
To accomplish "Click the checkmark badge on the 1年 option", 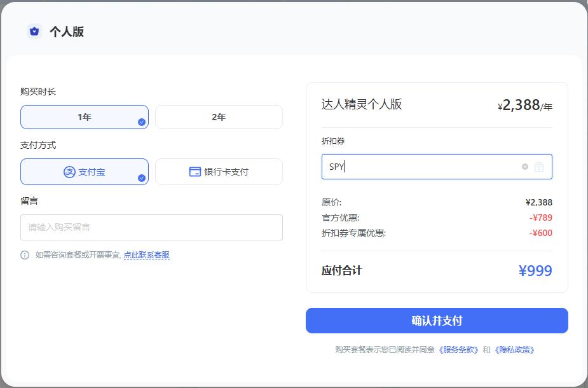I will [x=141, y=123].
